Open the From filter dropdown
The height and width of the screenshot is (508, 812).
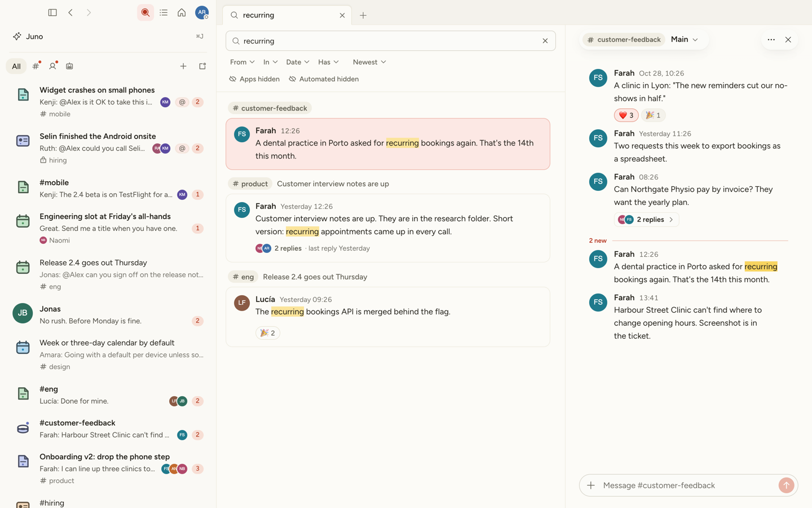click(x=242, y=62)
